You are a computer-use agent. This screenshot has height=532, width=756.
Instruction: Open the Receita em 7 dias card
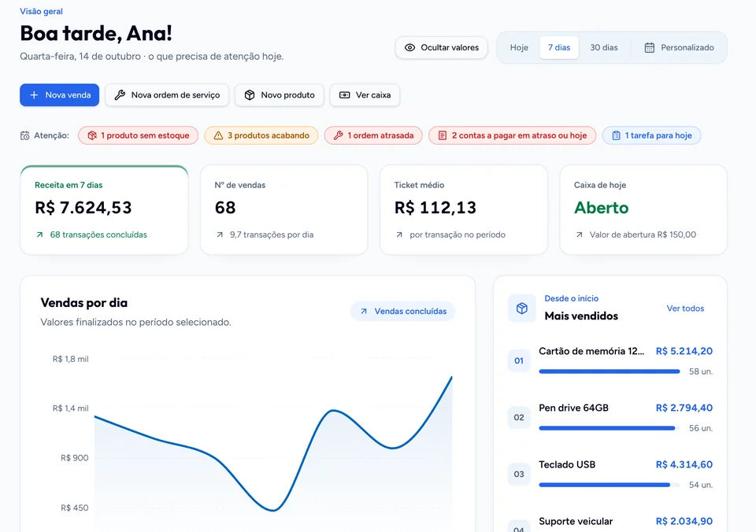point(104,209)
